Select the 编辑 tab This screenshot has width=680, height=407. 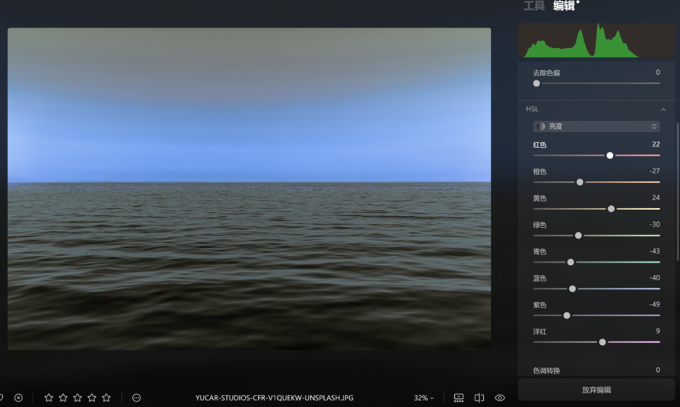[x=564, y=6]
